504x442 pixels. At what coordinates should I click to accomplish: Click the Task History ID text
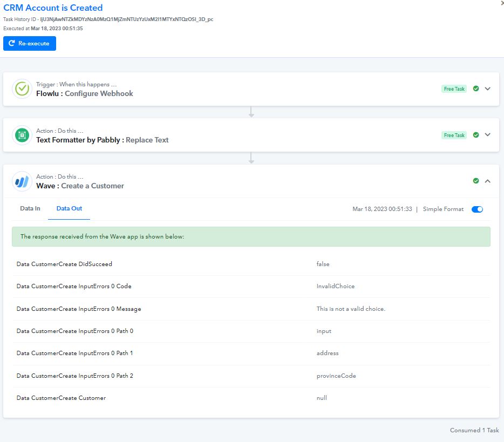tap(108, 19)
